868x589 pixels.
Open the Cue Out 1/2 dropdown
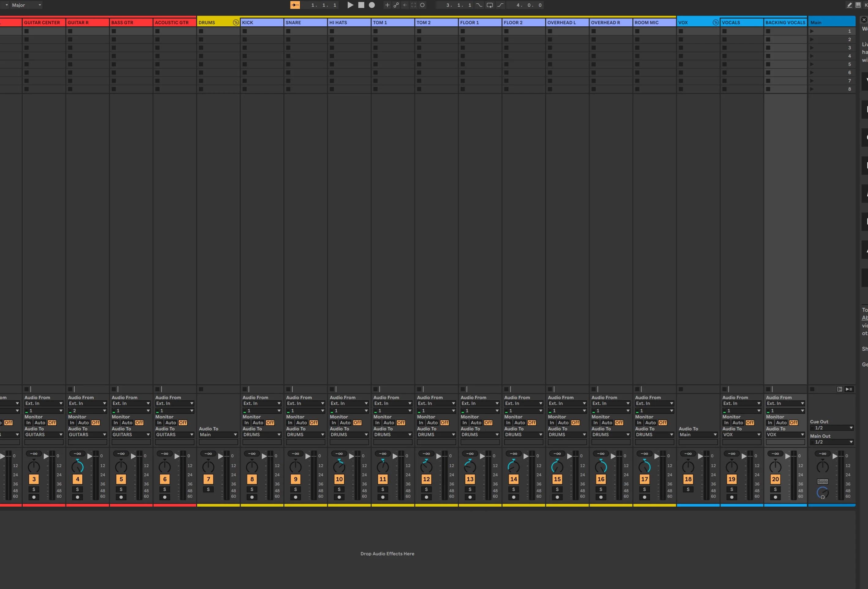(832, 428)
